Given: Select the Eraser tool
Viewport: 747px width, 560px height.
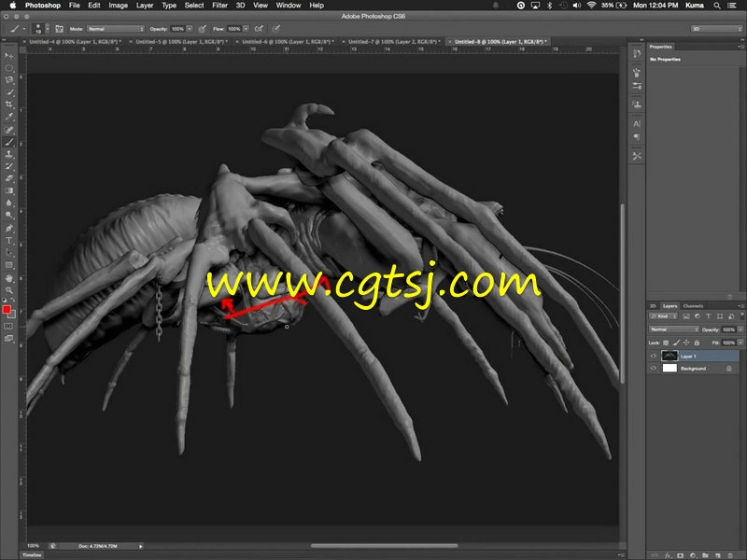Looking at the screenshot, I should coord(8,178).
